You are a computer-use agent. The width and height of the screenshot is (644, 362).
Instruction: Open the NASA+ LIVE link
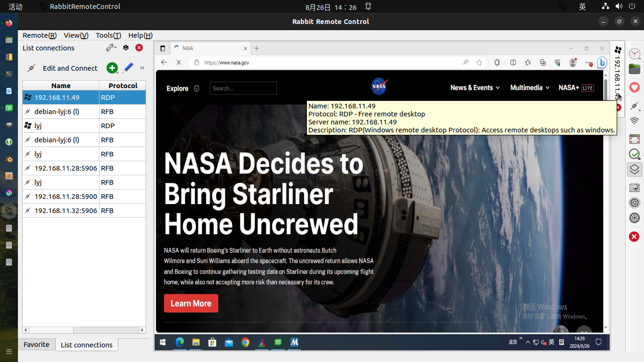pos(576,88)
